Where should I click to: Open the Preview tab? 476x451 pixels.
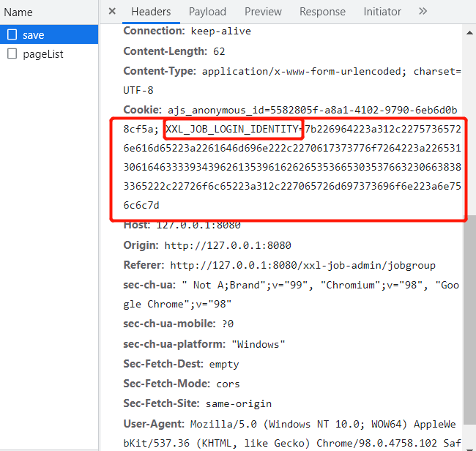[x=263, y=12]
